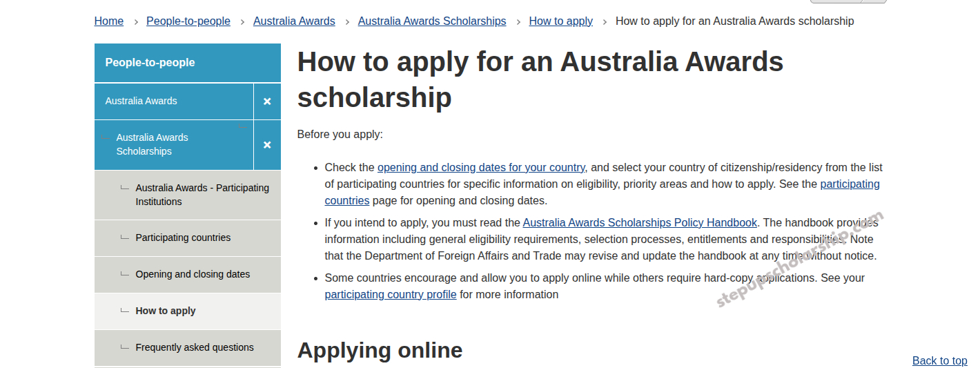
Task: Click the participating countries link in first bullet
Action: (x=850, y=184)
